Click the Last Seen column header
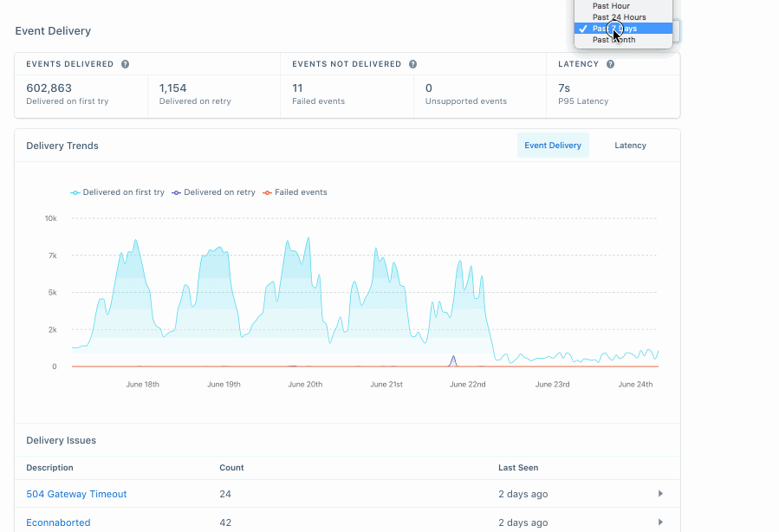 pyautogui.click(x=518, y=467)
